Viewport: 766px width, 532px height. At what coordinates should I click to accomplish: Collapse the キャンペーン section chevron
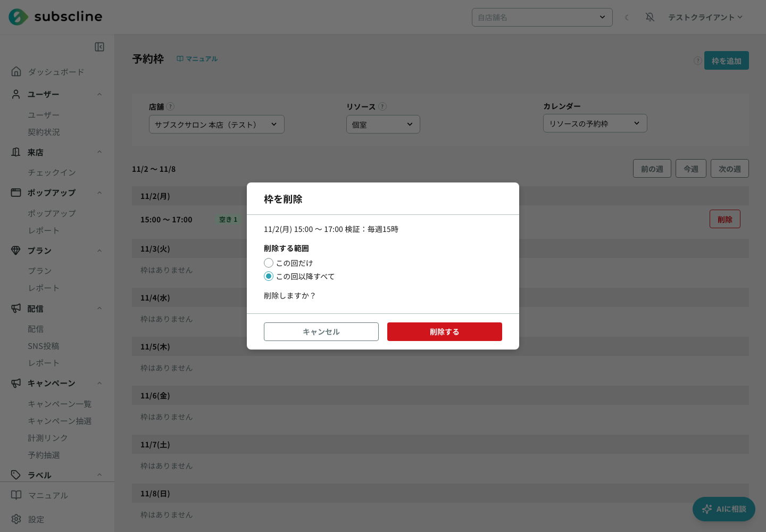[99, 383]
